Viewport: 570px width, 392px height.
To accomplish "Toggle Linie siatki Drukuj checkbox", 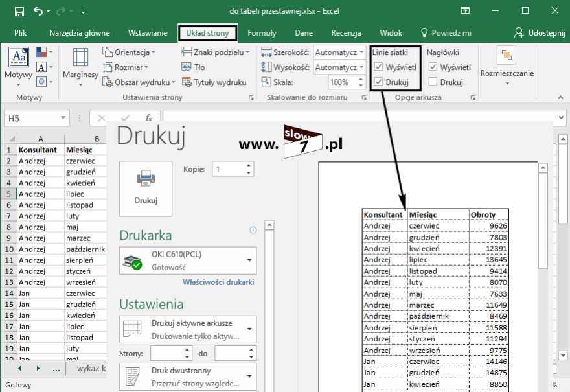I will click(378, 82).
